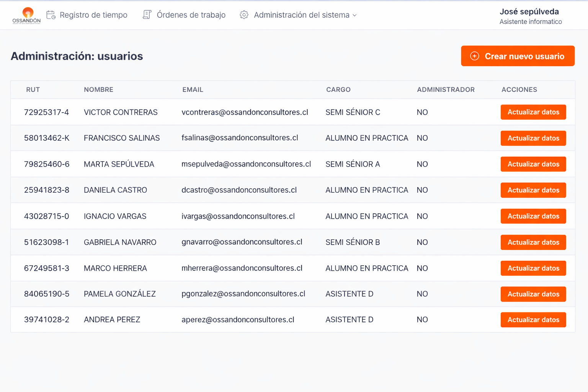Click the Administración: usuarios page heading
This screenshot has width=588, height=392.
coord(77,56)
